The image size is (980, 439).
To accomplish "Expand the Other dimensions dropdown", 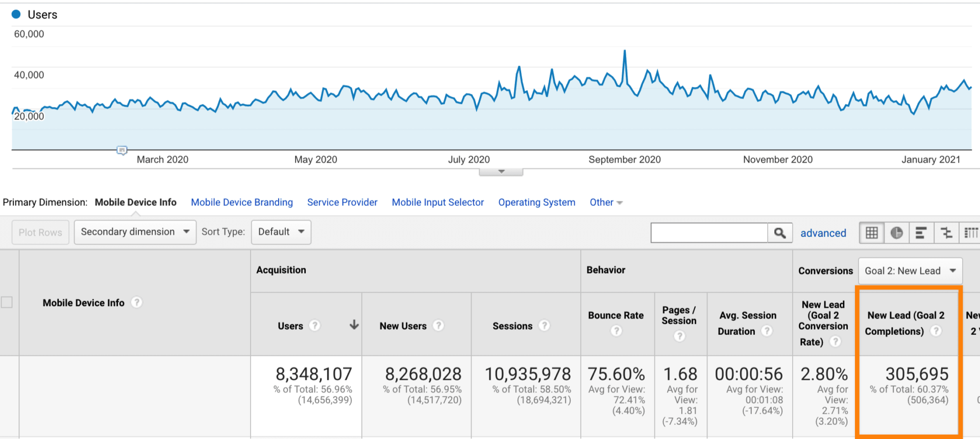I will point(606,203).
